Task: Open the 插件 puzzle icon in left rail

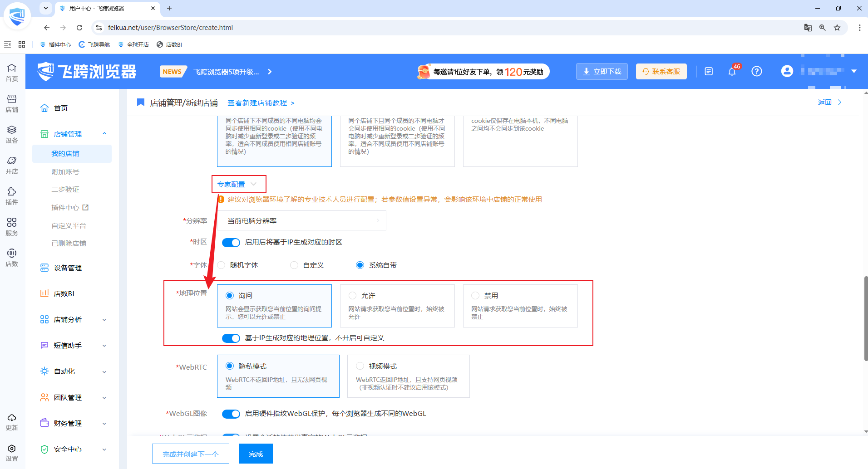Action: pyautogui.click(x=12, y=196)
